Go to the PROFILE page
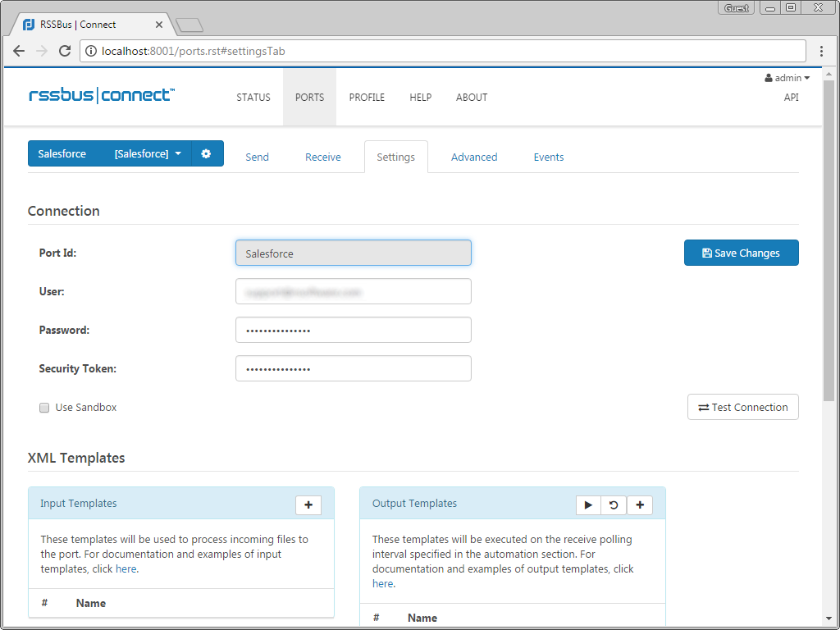Image resolution: width=840 pixels, height=630 pixels. pyautogui.click(x=367, y=98)
